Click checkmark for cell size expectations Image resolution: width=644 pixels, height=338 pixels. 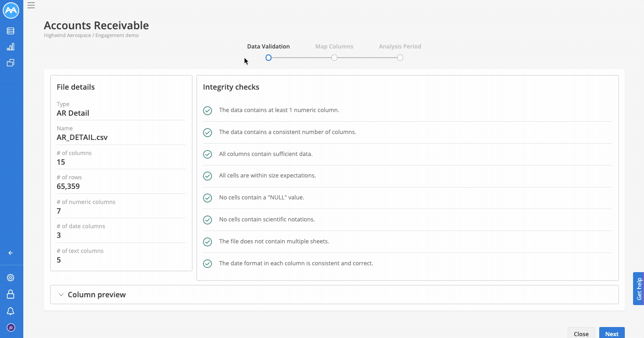208,176
